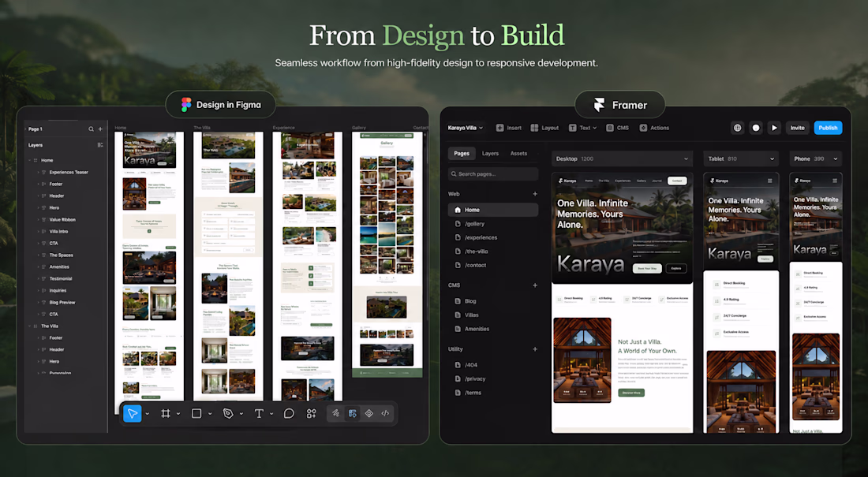Select the Home page in Framer pages

[x=492, y=210]
